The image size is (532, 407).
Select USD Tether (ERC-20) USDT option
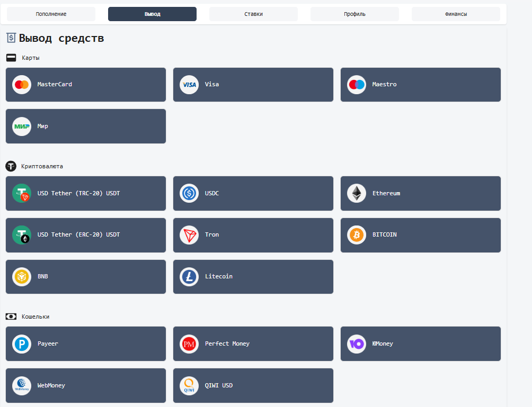pyautogui.click(x=86, y=235)
